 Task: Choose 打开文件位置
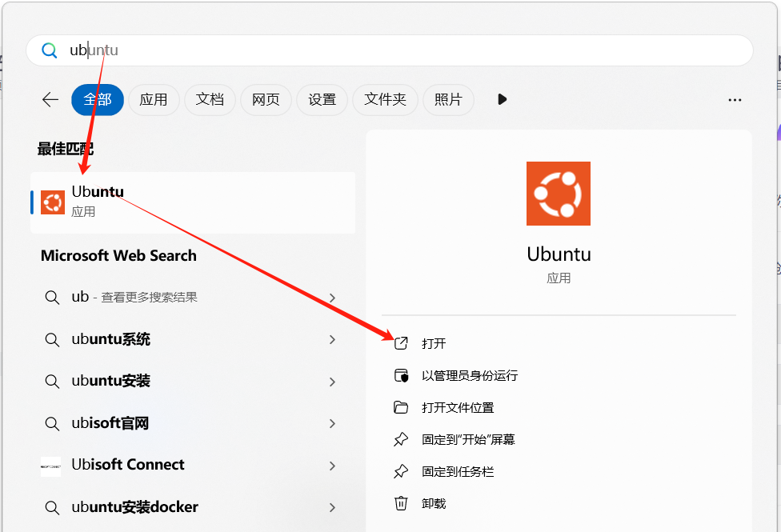[458, 407]
